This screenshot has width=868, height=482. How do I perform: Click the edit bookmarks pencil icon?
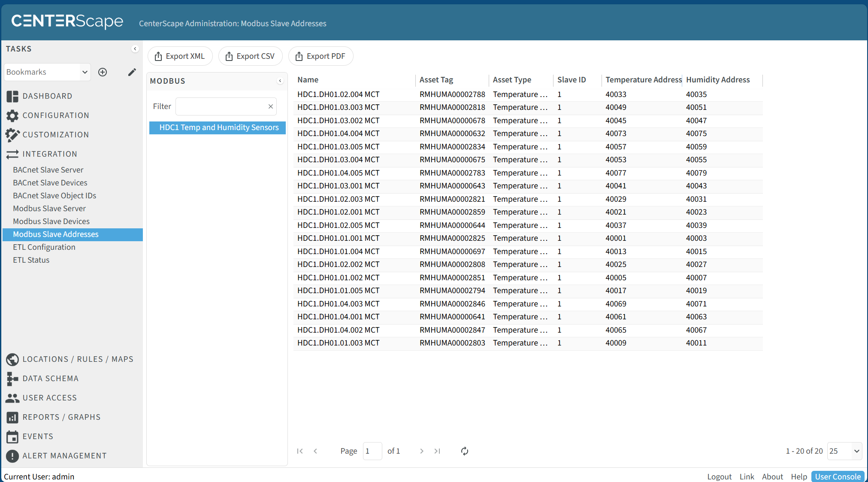(x=132, y=72)
